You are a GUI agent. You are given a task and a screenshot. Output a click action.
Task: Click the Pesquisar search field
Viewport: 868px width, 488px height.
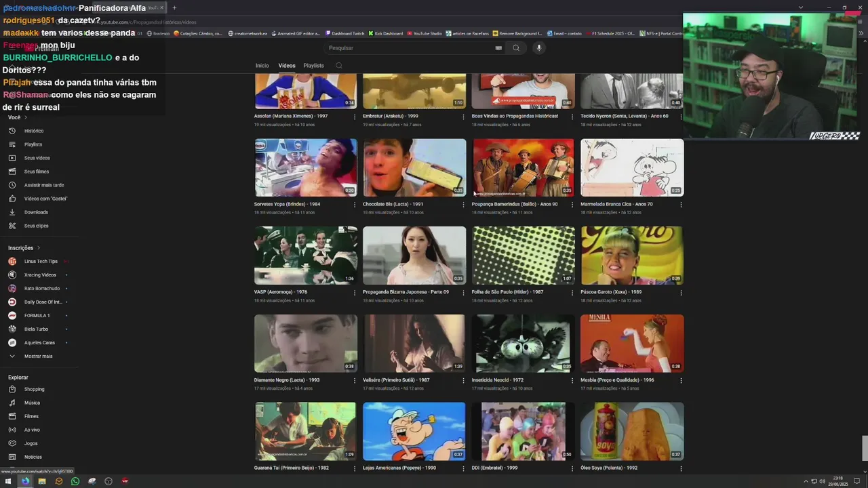click(410, 48)
